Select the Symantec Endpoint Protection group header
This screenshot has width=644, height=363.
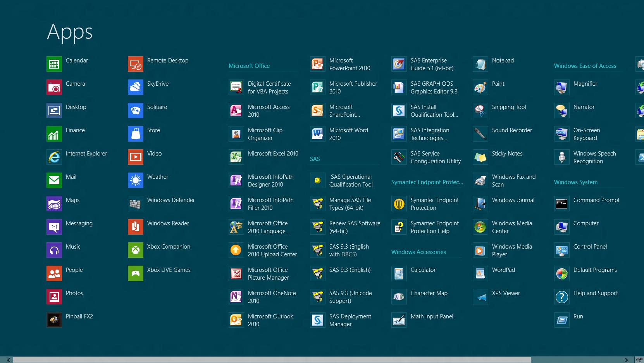point(427,182)
